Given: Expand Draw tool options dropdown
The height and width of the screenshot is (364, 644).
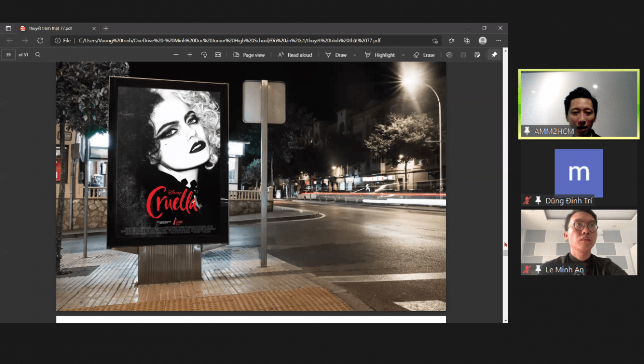Looking at the screenshot, I should coord(355,55).
